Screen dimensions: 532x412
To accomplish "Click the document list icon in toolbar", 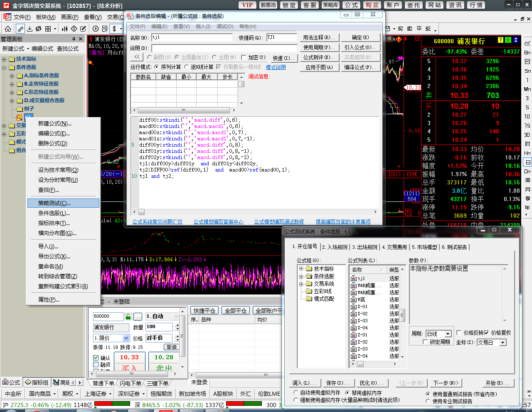I will (105, 29).
